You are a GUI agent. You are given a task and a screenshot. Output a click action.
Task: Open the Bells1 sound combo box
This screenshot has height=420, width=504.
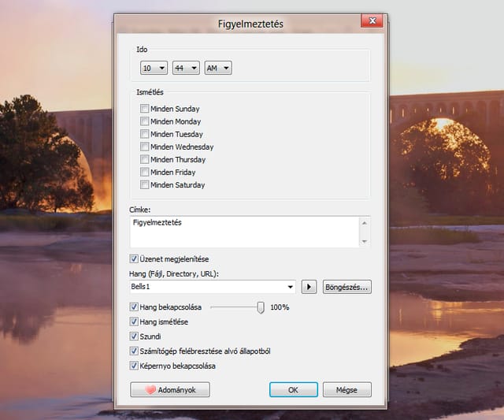(213, 287)
